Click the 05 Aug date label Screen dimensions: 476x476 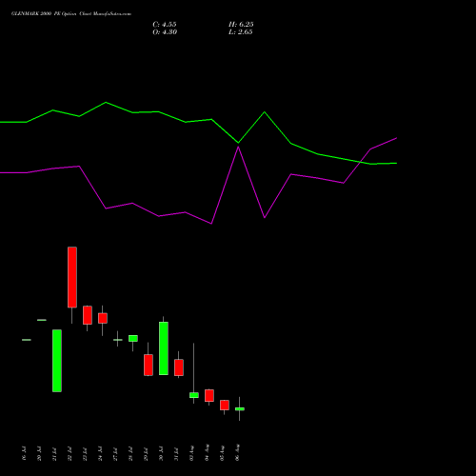coord(222,453)
